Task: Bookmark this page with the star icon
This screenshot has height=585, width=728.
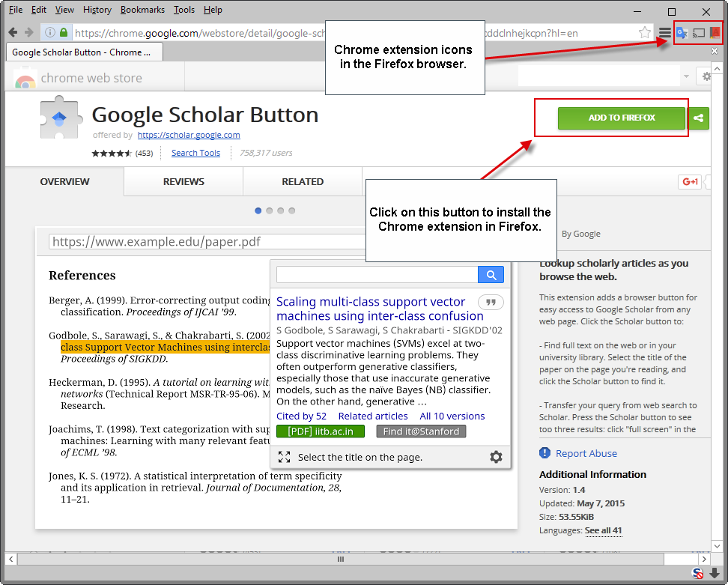Action: [x=644, y=32]
